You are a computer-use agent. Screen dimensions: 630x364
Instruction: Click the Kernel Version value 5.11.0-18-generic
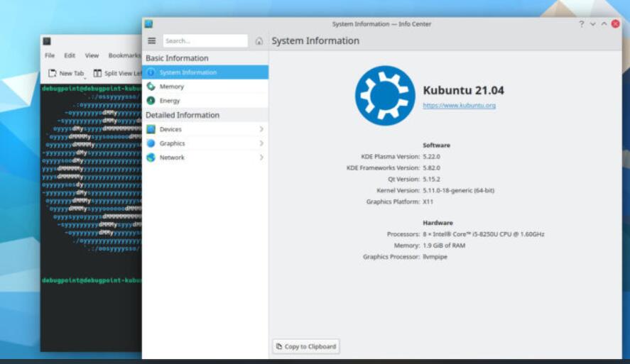pyautogui.click(x=458, y=190)
